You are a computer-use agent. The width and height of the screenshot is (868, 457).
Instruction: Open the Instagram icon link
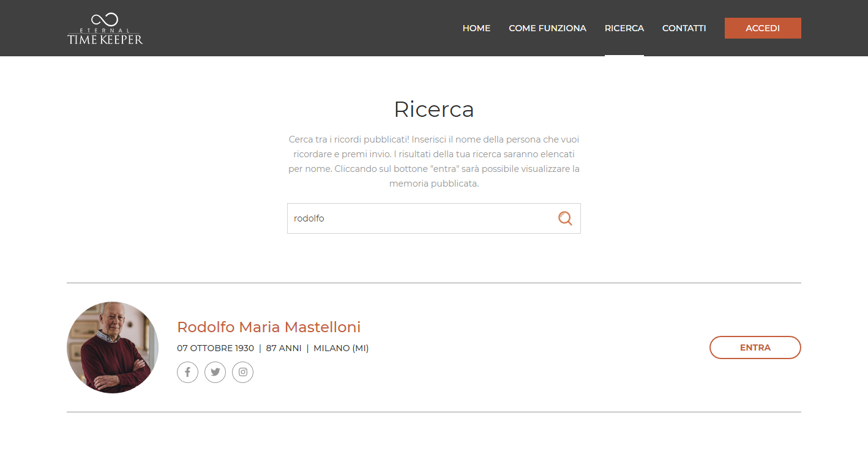242,372
